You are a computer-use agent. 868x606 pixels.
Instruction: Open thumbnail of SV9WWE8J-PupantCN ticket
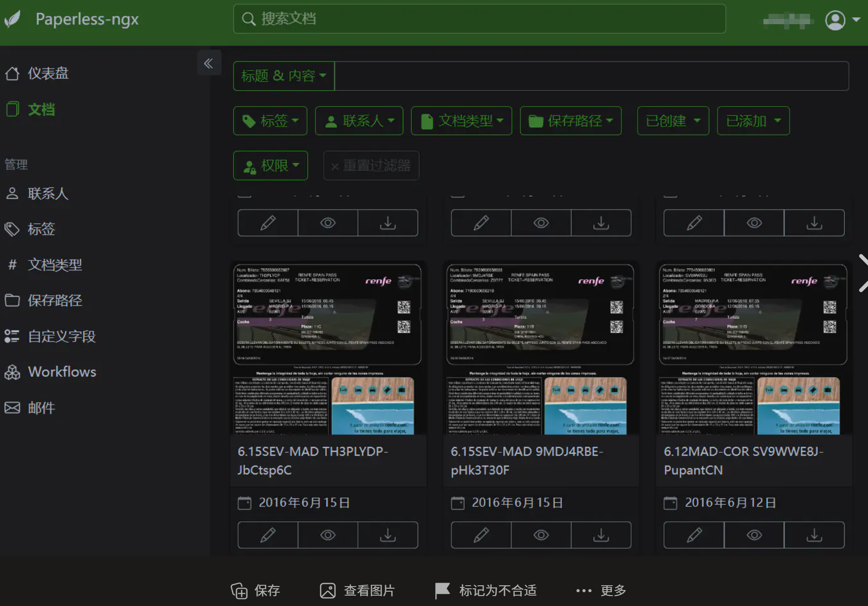(x=753, y=349)
